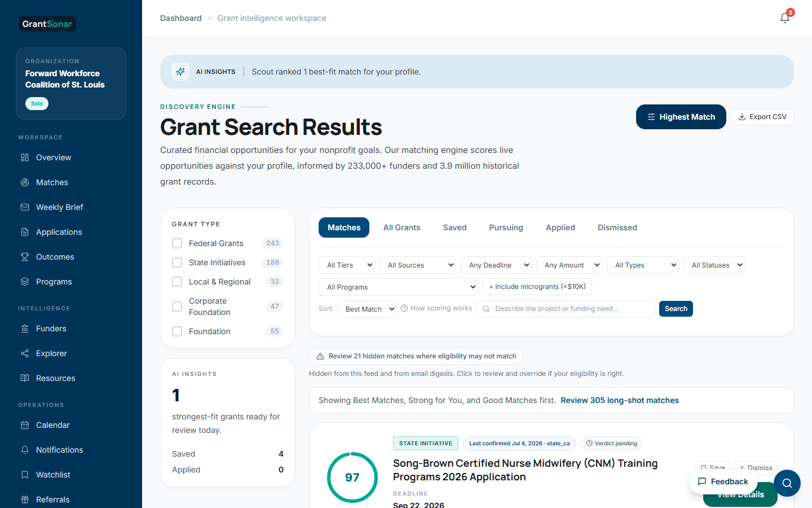Click the State Initiative tag on the grant card
This screenshot has height=508, width=812.
point(426,444)
